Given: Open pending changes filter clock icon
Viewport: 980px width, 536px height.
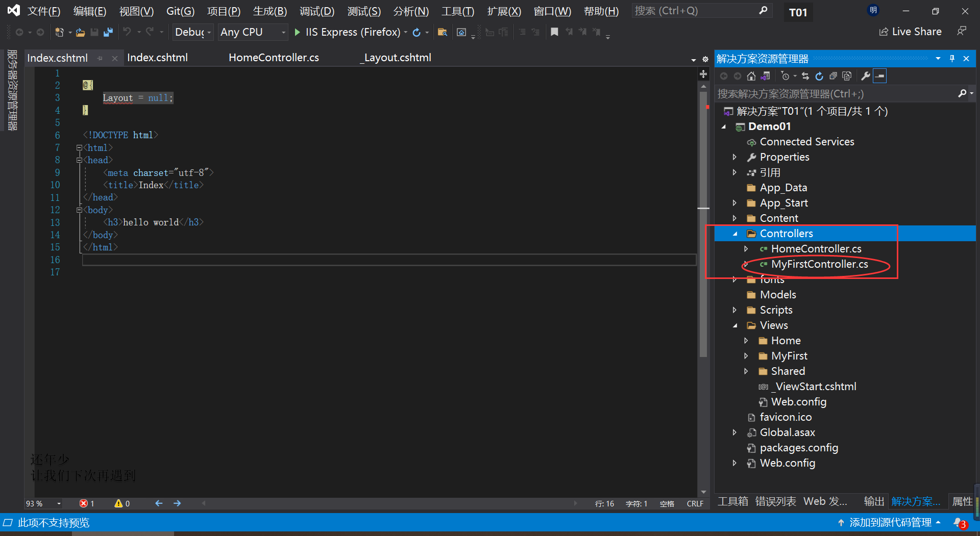Looking at the screenshot, I should coord(786,76).
